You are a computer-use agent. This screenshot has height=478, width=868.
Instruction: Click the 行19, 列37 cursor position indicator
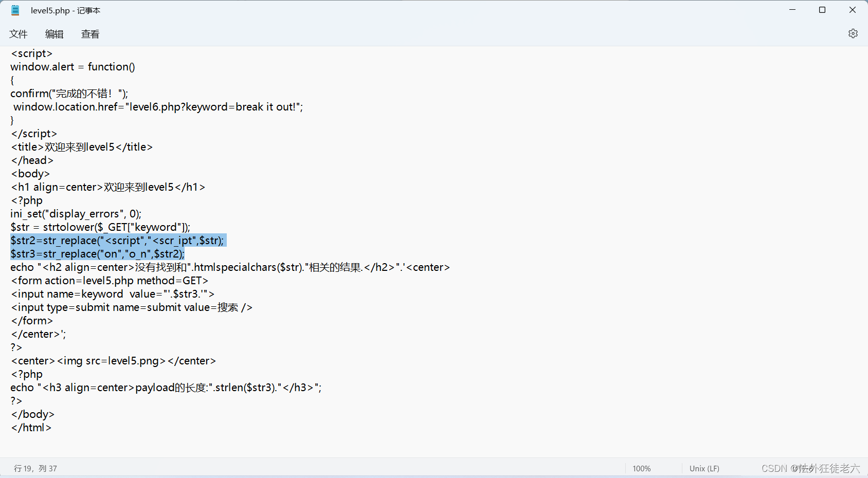[x=35, y=468]
